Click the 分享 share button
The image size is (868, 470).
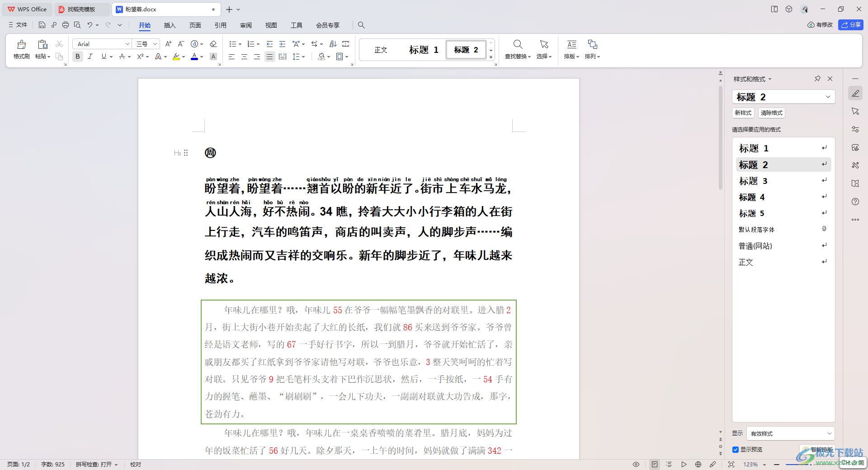850,25
